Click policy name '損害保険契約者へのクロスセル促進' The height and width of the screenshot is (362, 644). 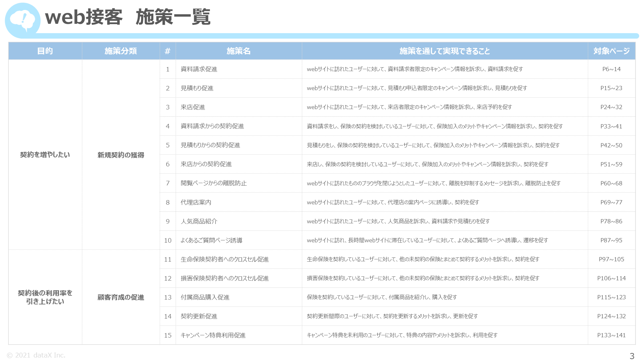(225, 278)
